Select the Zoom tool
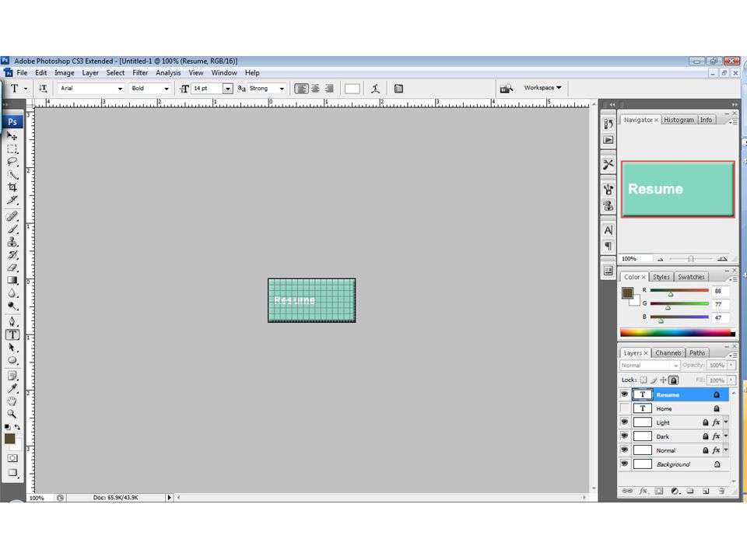747x560 pixels. point(12,414)
